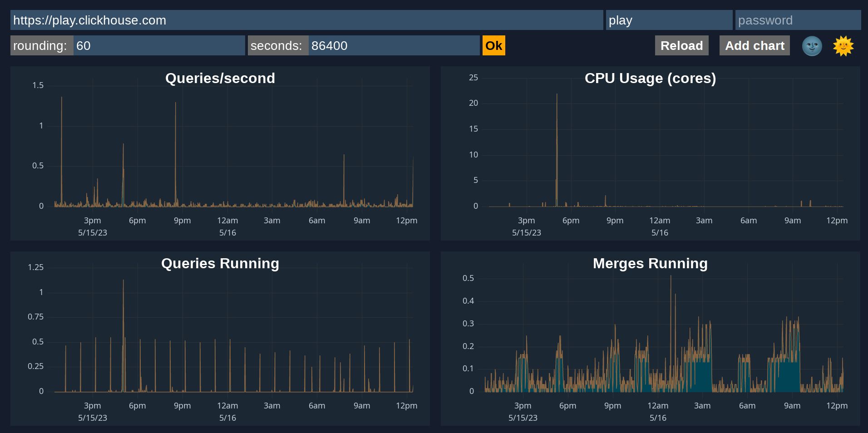
Task: Confirm parameters with the orange Ok button
Action: tap(493, 46)
